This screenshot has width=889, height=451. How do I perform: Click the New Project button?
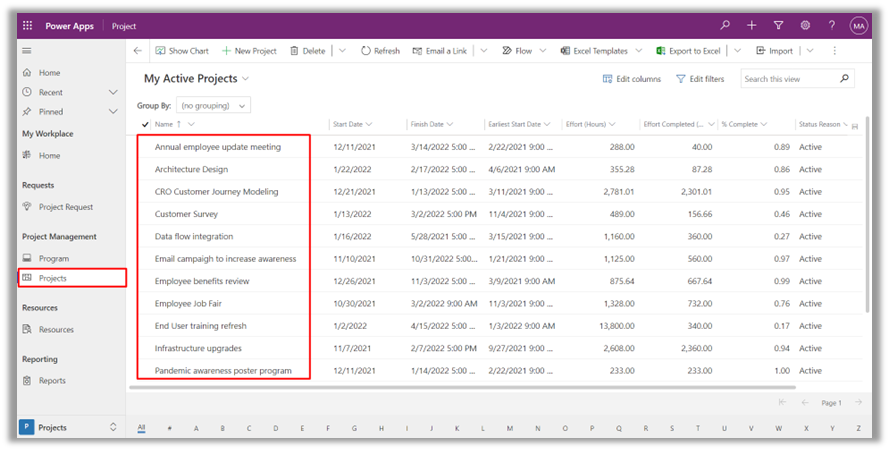[x=249, y=50]
